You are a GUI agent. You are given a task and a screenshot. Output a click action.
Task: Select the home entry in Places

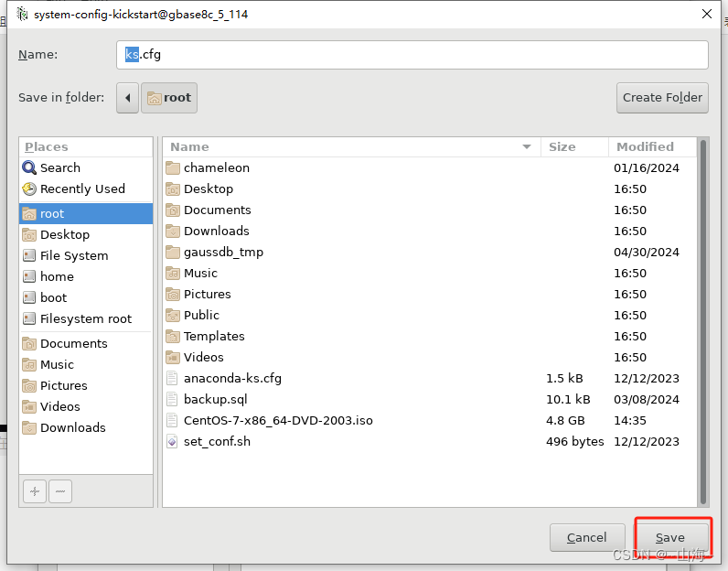[57, 276]
